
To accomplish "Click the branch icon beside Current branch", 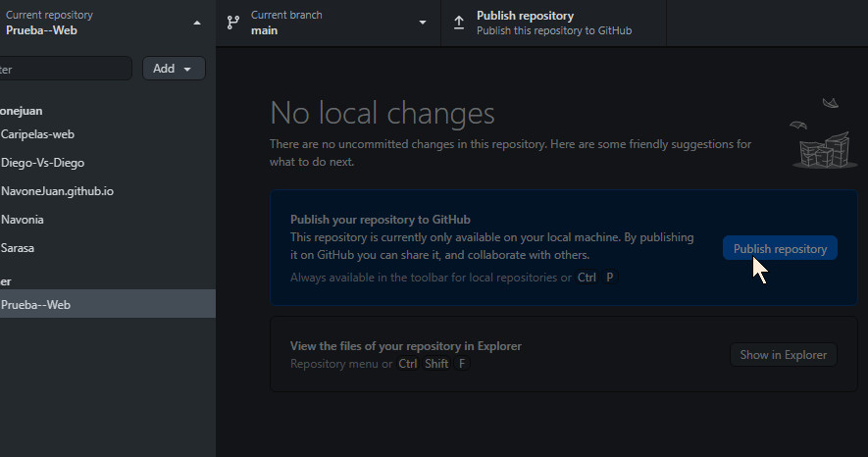I will [x=233, y=23].
